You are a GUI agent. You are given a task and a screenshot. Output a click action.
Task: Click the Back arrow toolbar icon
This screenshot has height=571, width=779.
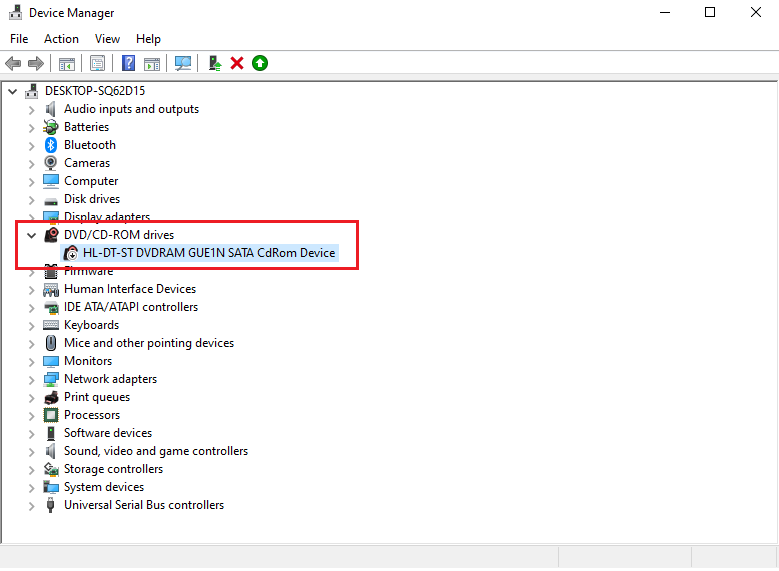click(x=13, y=64)
